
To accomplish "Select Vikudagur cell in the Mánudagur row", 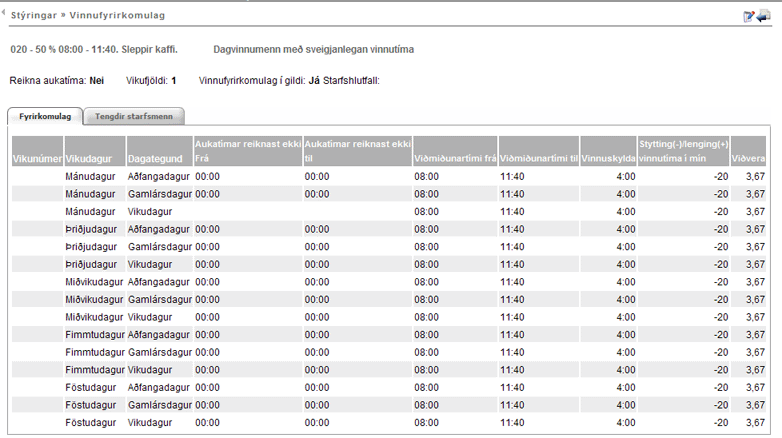I will point(150,212).
